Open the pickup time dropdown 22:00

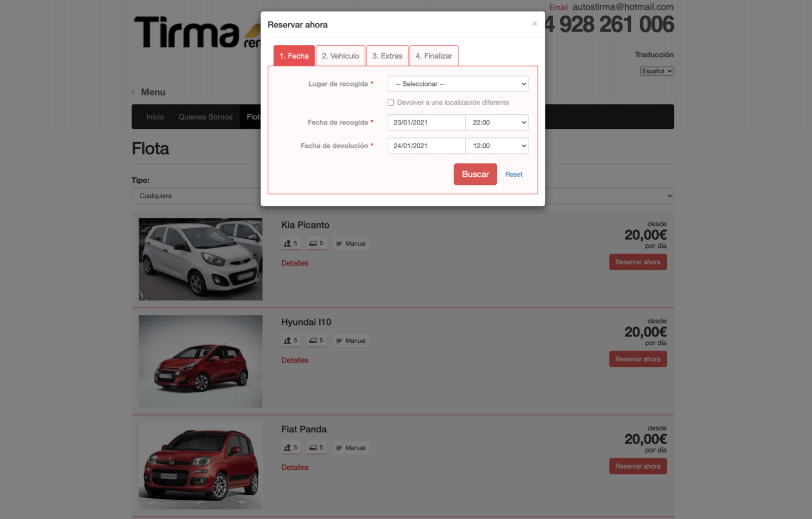(497, 122)
